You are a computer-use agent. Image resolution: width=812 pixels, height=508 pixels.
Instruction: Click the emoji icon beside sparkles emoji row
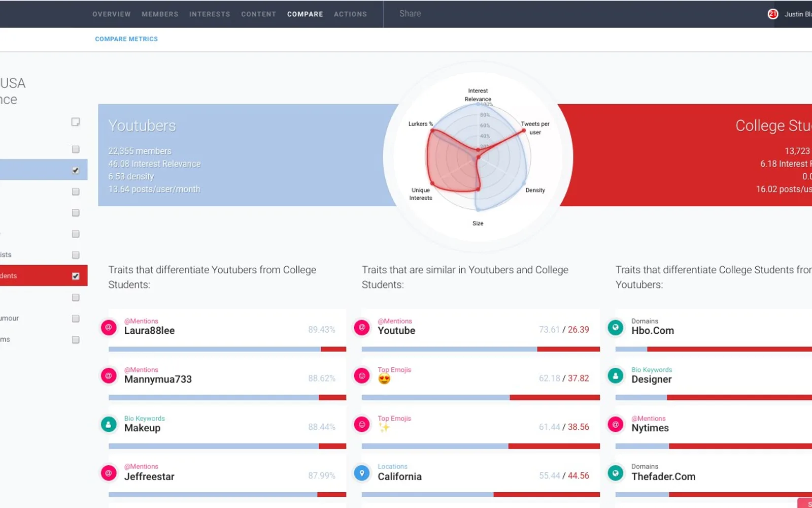[x=362, y=424]
